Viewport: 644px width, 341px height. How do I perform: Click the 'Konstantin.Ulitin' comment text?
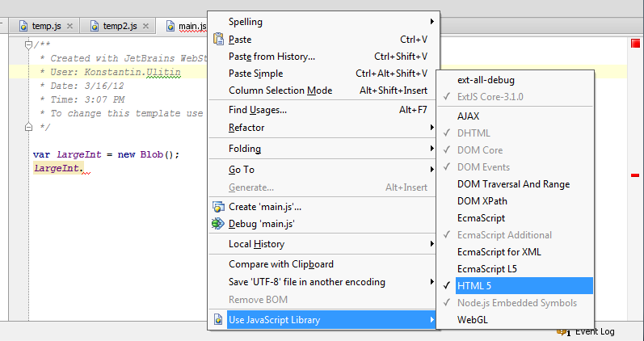[x=133, y=72]
